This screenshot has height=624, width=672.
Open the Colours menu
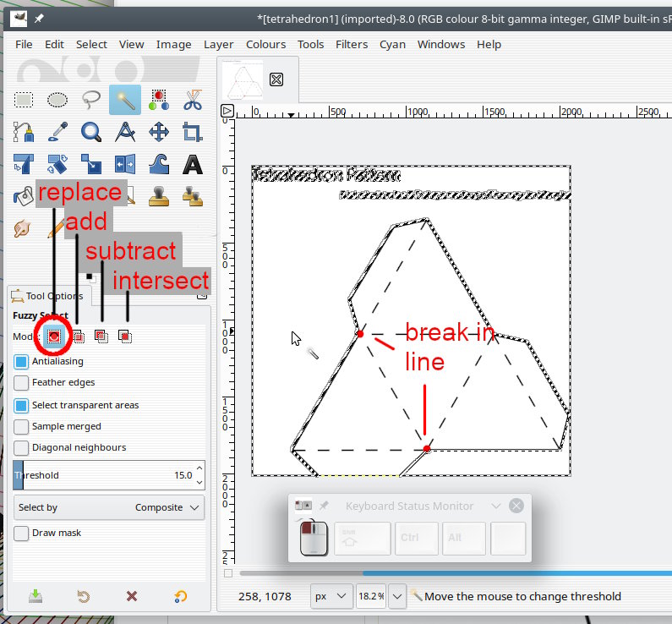[x=265, y=45]
